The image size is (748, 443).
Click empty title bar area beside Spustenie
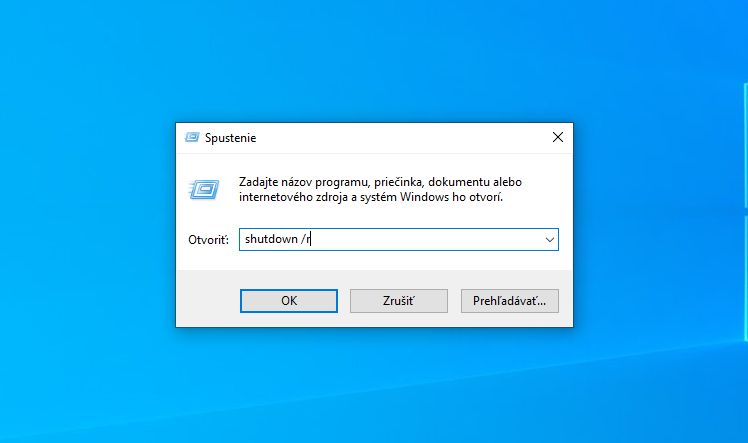[x=401, y=138]
